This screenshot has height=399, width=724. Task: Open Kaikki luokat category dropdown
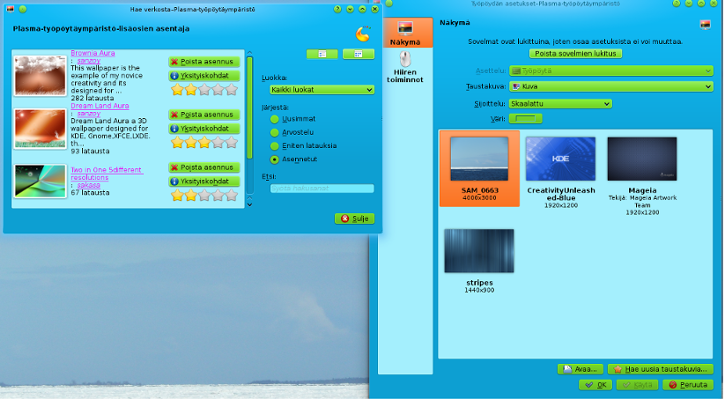point(322,90)
